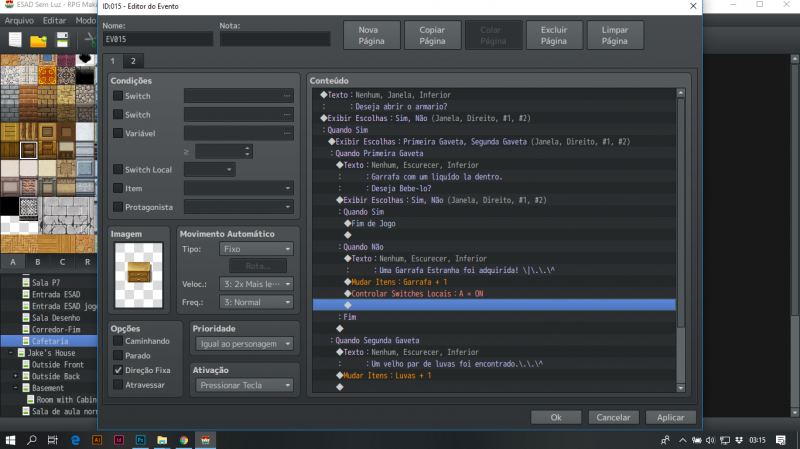Click the Open Project folder icon
The width and height of the screenshot is (800, 449).
38,40
